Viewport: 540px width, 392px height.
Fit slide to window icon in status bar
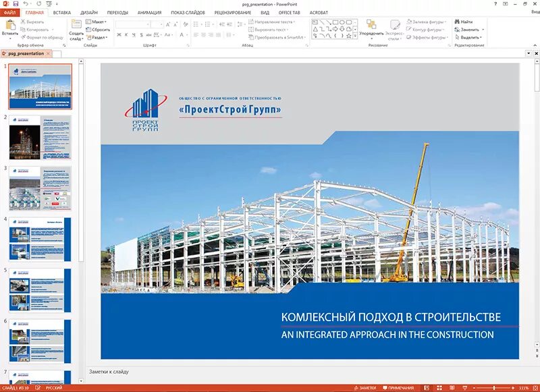[535, 388]
